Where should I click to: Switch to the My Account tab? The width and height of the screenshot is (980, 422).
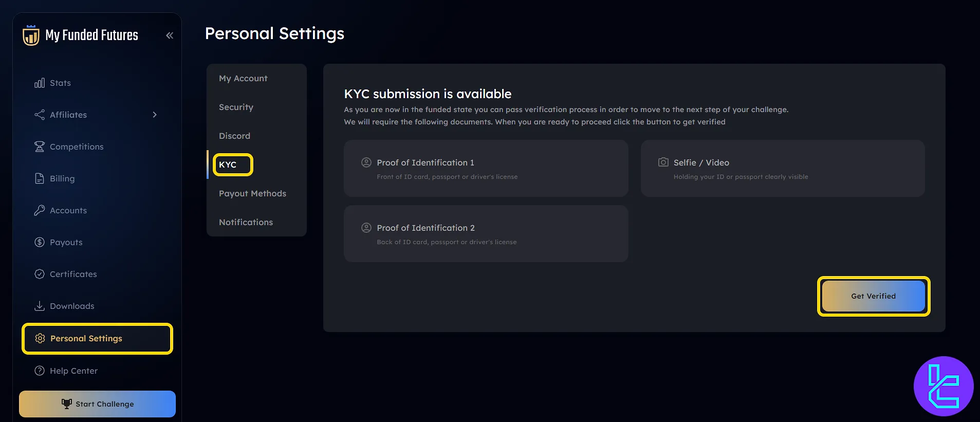pos(243,78)
